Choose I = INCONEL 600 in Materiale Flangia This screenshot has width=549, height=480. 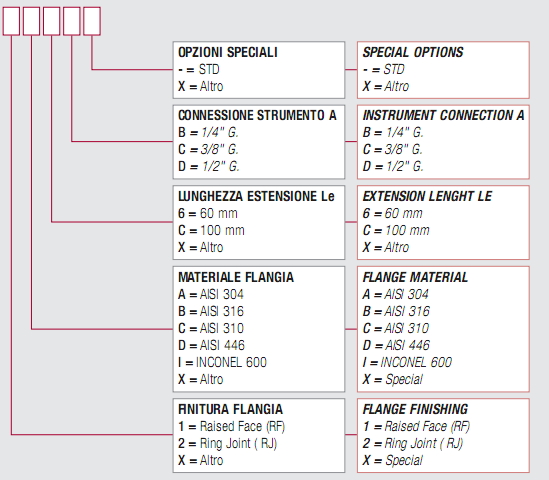[222, 362]
